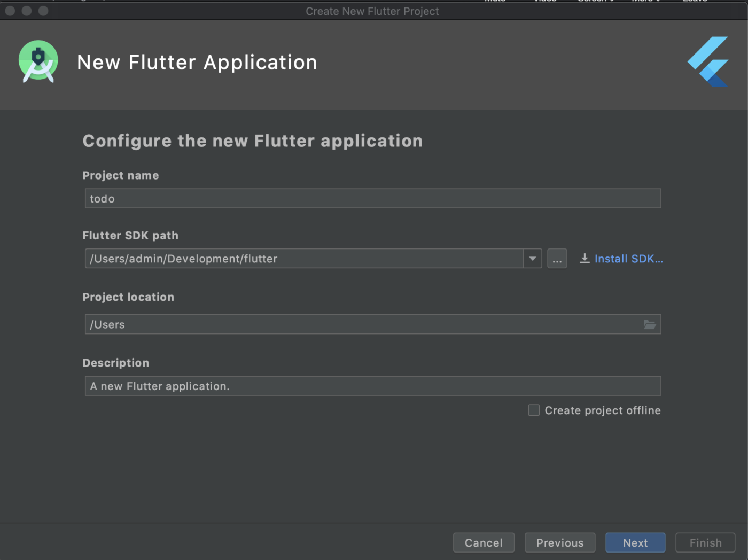Click the Create New Flutter Project title bar
The image size is (748, 560).
coord(372,11)
